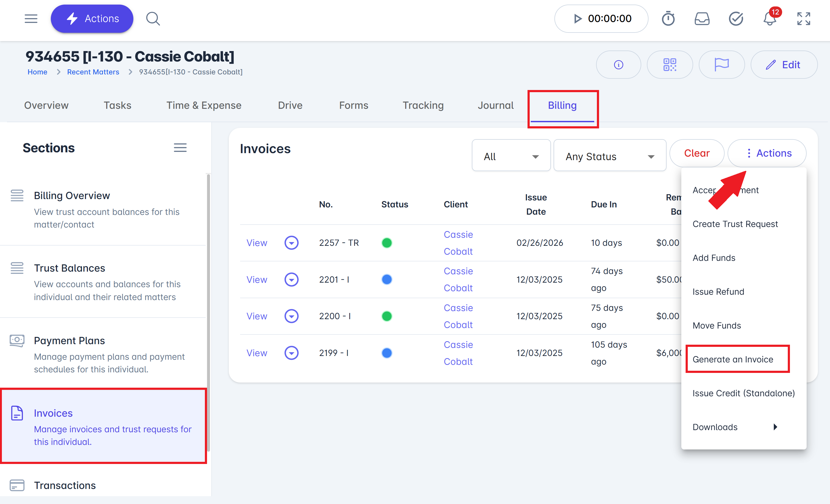View invoice 2257 - TR
The image size is (830, 504).
pyautogui.click(x=257, y=243)
